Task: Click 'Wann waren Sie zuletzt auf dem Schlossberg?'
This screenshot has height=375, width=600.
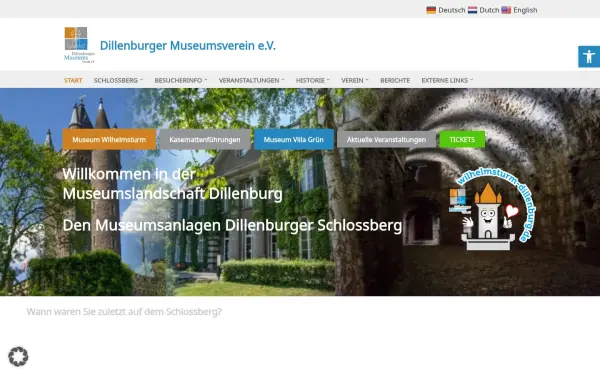Action: click(x=124, y=312)
